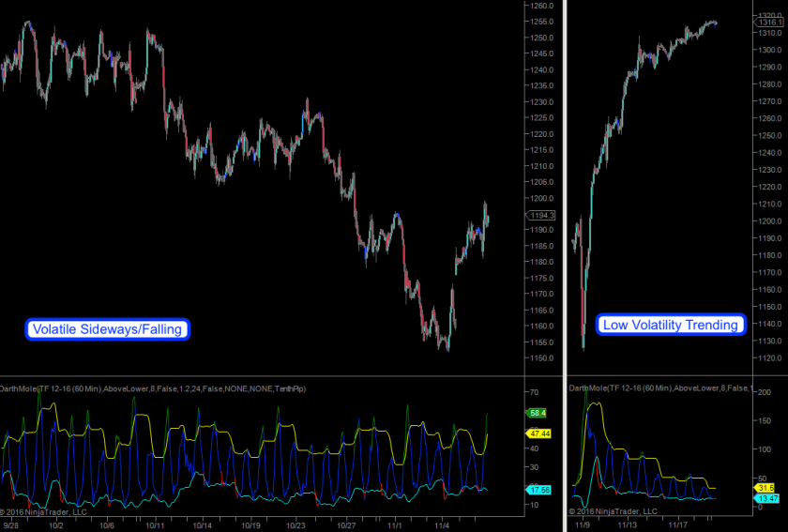This screenshot has height=532, width=788.
Task: Select the yellow 47.44 indicator value tag
Action: pyautogui.click(x=538, y=433)
